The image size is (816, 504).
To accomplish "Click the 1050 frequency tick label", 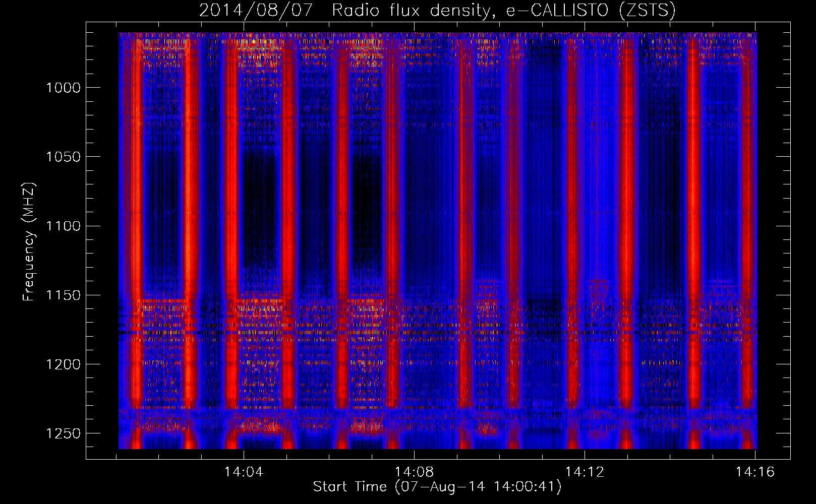I will pyautogui.click(x=63, y=157).
